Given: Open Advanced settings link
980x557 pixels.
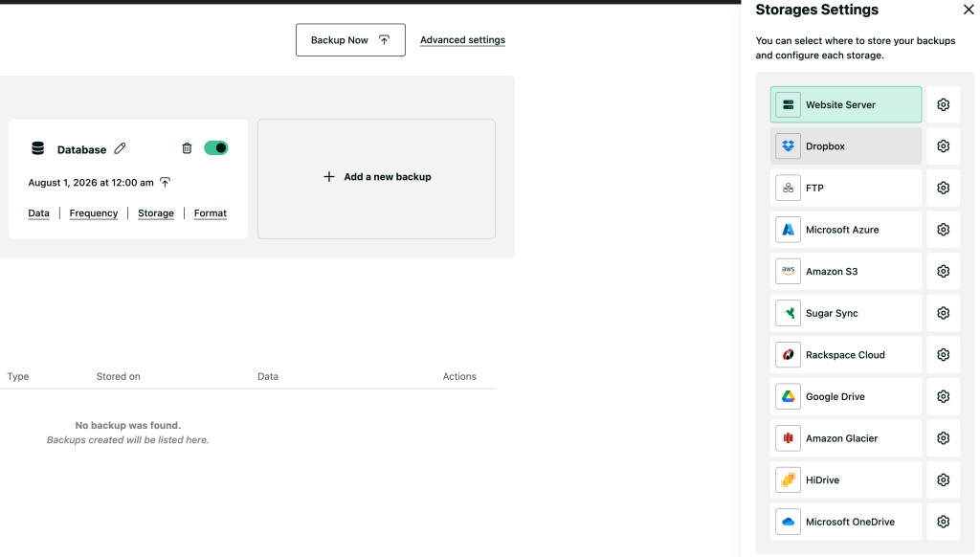Looking at the screenshot, I should (462, 40).
